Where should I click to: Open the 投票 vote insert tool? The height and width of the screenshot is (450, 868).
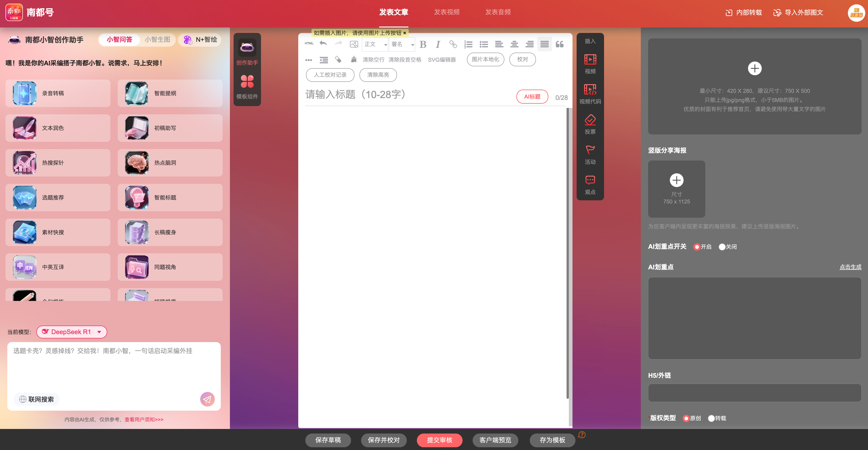pos(590,124)
